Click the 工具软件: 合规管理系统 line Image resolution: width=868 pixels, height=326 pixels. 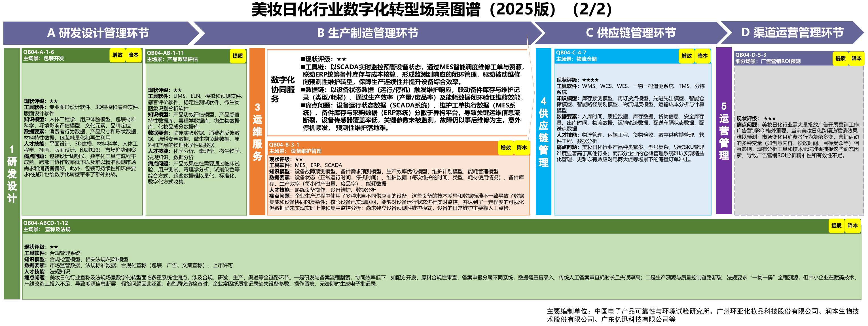[52, 253]
